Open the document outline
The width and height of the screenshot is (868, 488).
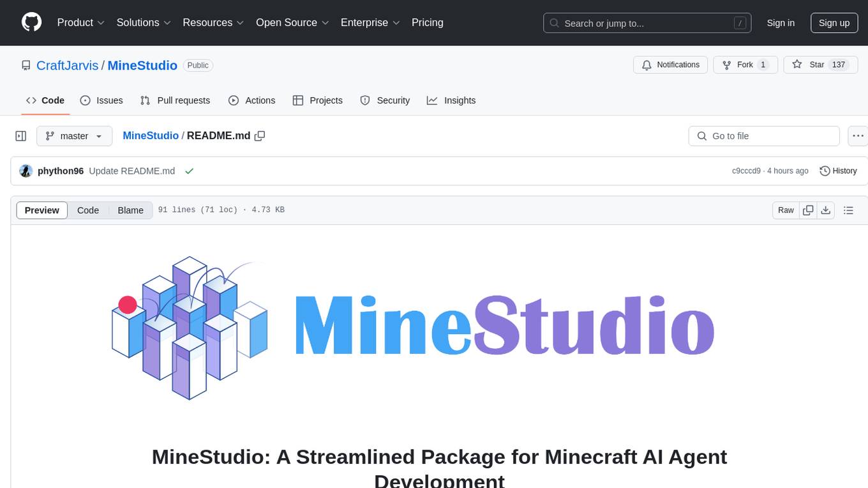848,210
